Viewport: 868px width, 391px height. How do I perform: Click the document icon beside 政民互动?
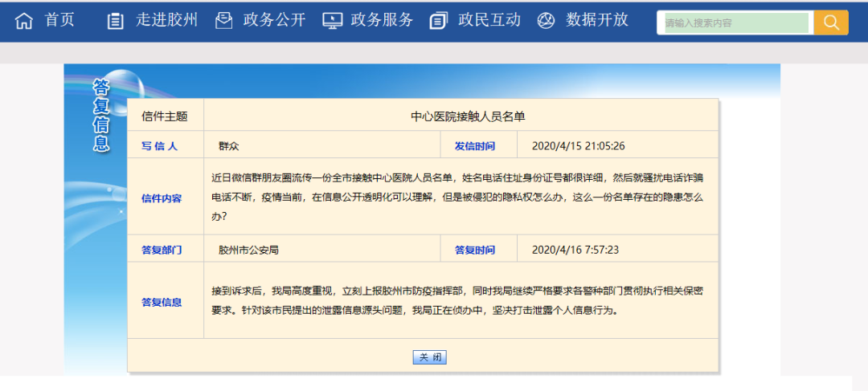pos(439,22)
